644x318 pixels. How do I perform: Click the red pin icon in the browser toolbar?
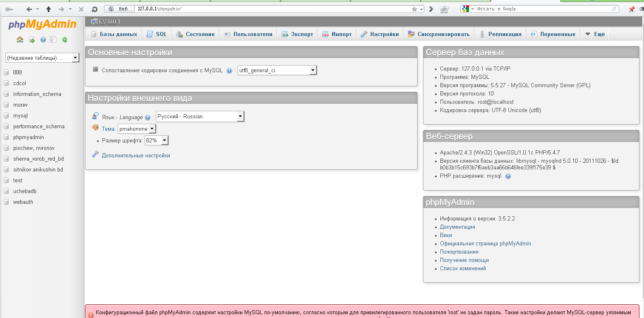[632, 9]
